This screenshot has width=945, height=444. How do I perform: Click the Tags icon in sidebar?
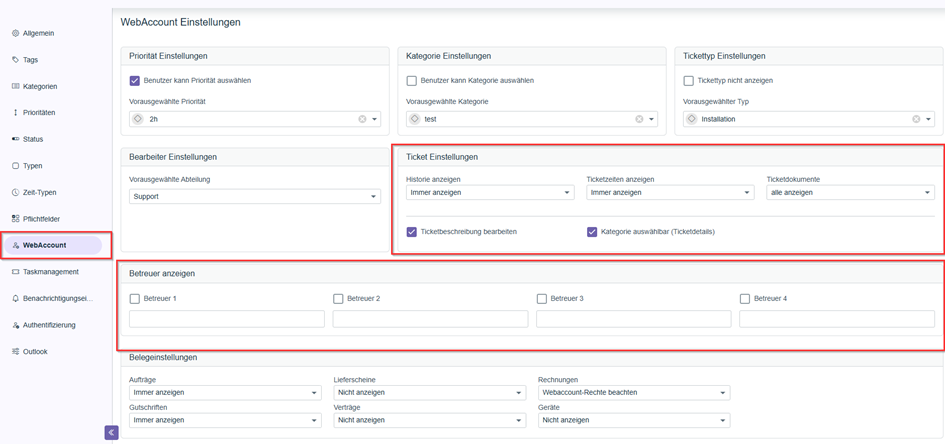tap(15, 60)
